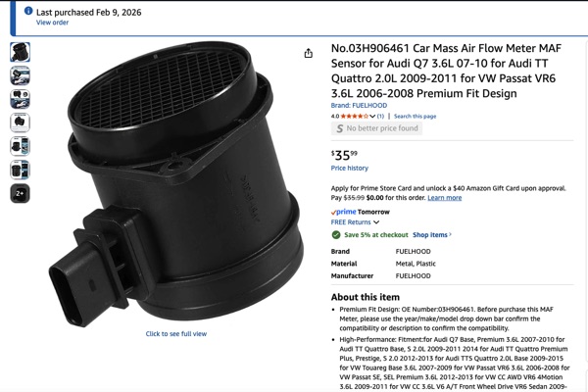The height and width of the screenshot is (392, 588).
Task: Click the S icon in No better price found
Action: click(x=340, y=128)
